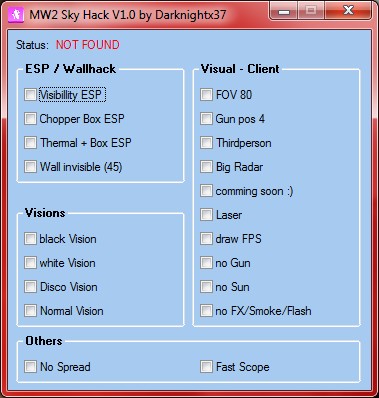Image resolution: width=379 pixels, height=398 pixels.
Task: Check the comming soon :) box
Action: tap(206, 191)
